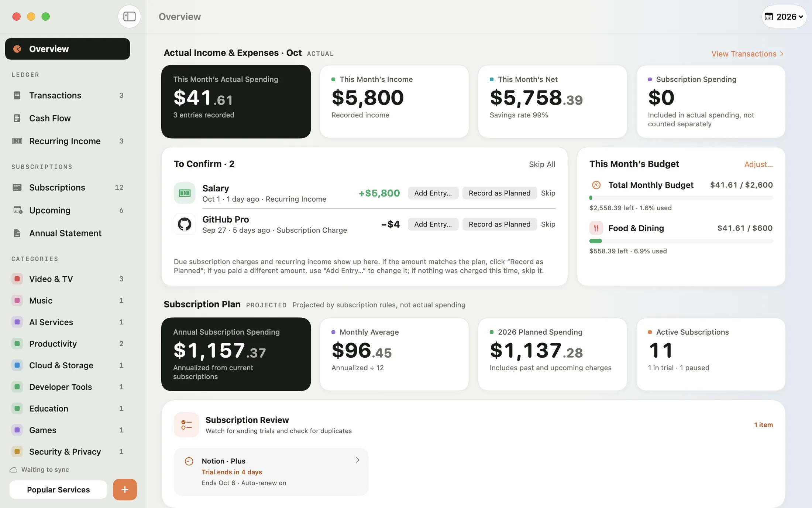The height and width of the screenshot is (508, 812).
Task: Select Security & Privacy category
Action: [68, 451]
